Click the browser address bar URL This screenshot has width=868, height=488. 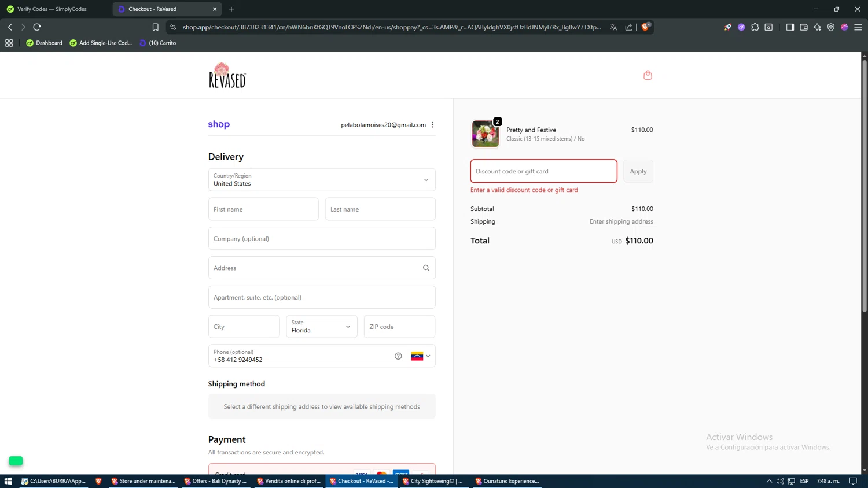[392, 27]
